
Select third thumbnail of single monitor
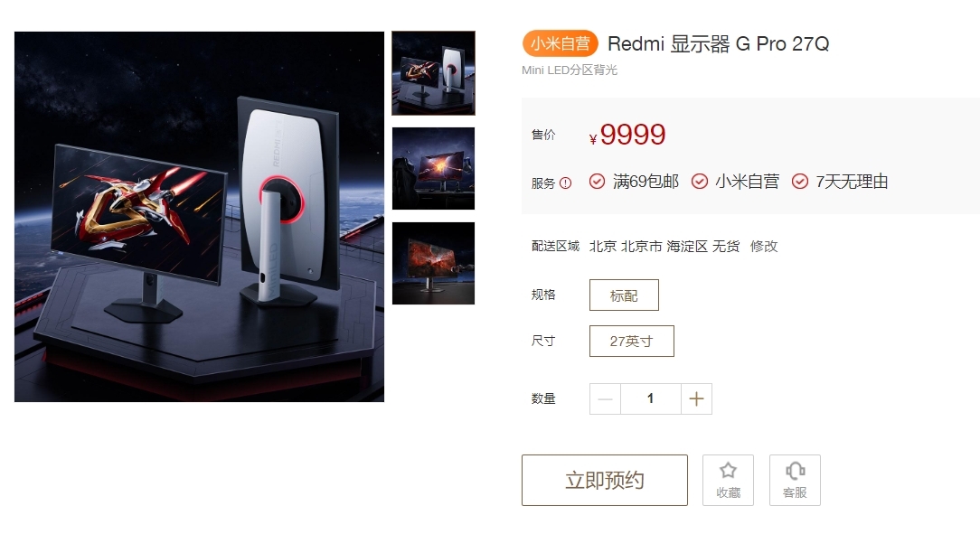(x=433, y=263)
